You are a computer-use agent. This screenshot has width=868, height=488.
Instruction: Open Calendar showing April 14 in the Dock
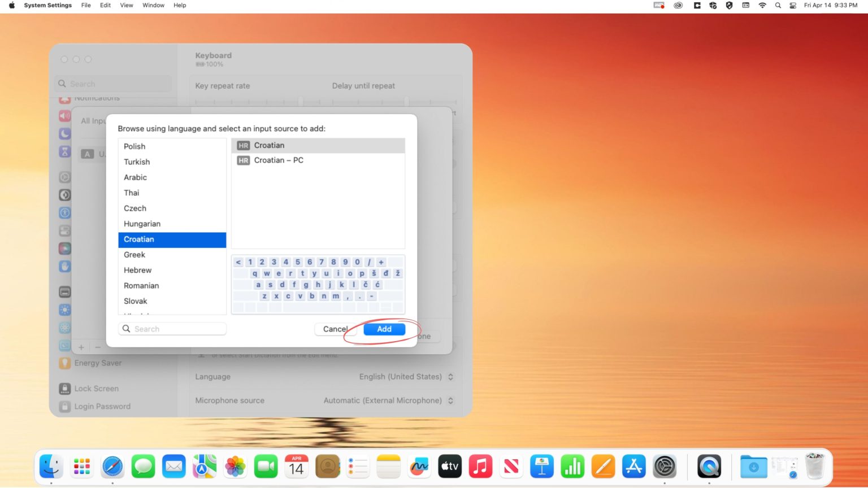point(296,466)
